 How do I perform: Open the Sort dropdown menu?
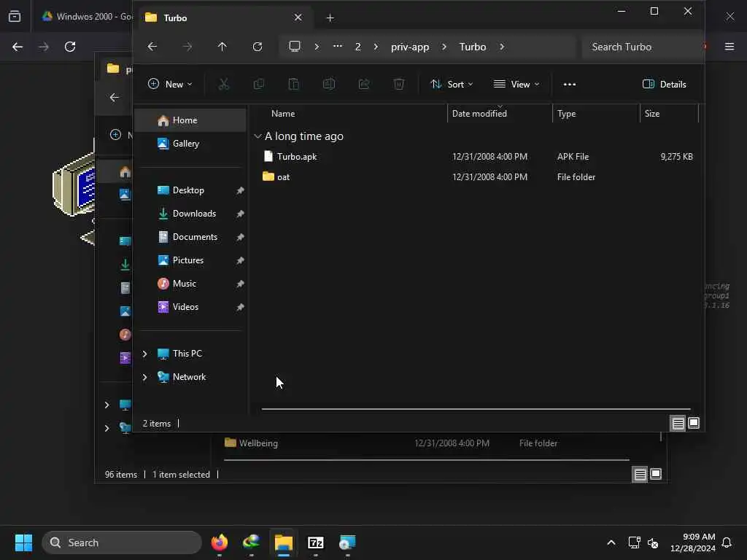(x=452, y=85)
